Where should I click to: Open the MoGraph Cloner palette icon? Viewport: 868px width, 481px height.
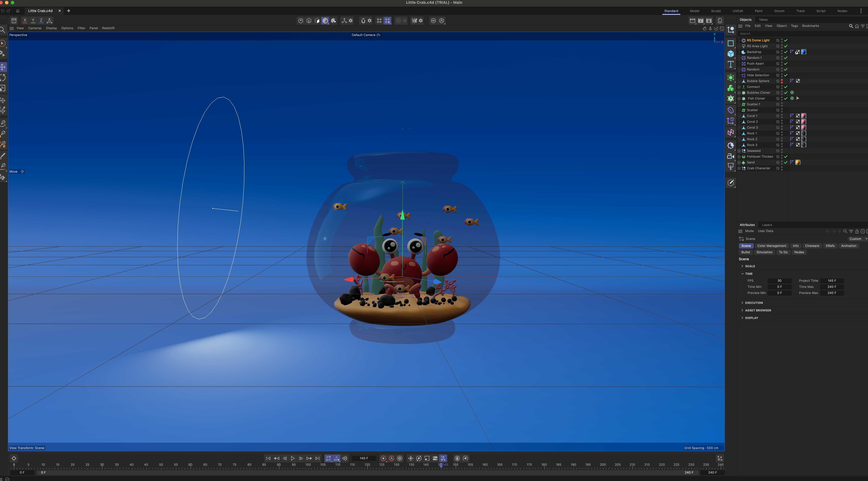click(x=731, y=99)
